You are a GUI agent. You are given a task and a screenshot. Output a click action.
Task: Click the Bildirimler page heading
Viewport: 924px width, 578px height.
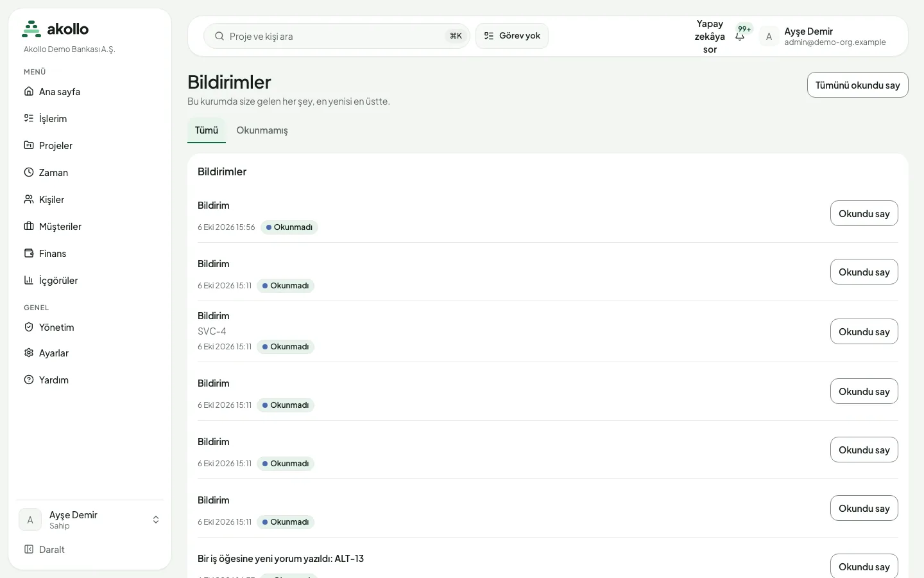pyautogui.click(x=229, y=82)
